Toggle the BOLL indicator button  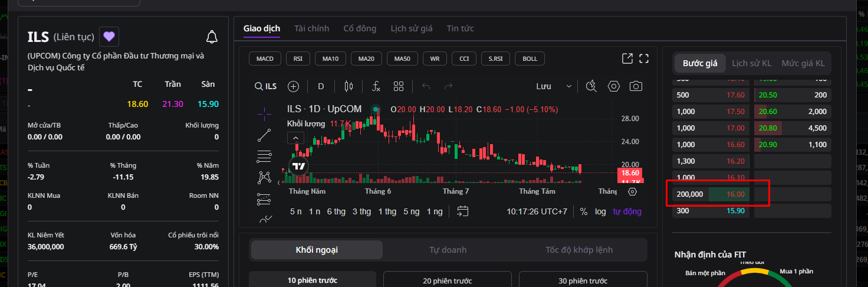click(x=530, y=58)
